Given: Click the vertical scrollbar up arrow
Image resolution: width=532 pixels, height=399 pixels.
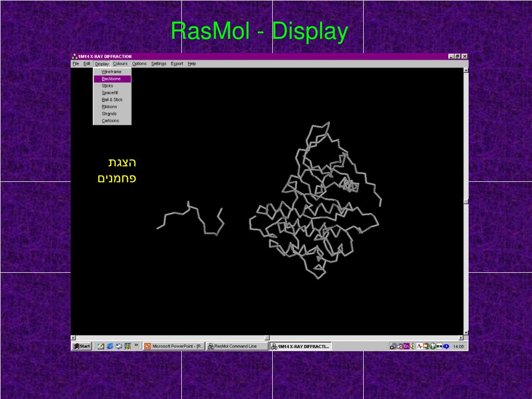Looking at the screenshot, I should (x=466, y=70).
